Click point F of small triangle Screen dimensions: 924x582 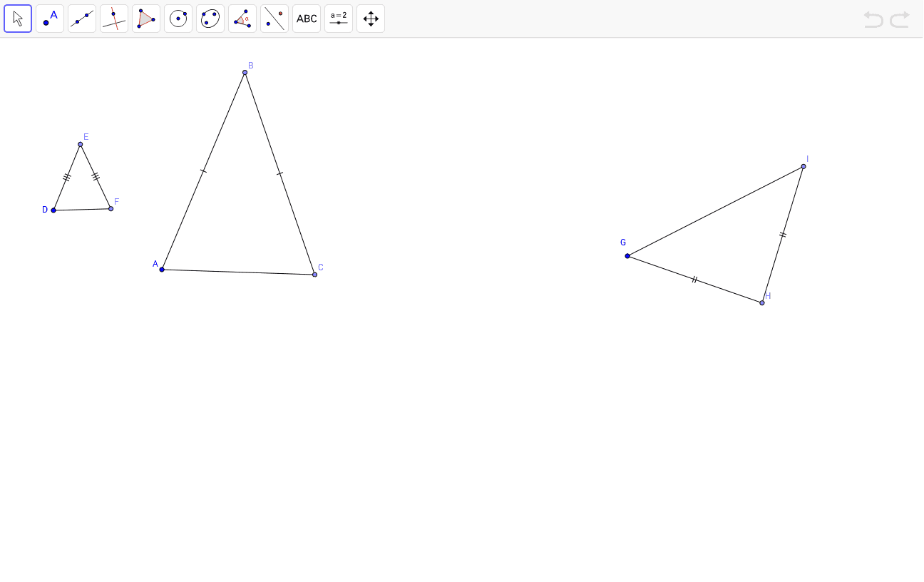(x=111, y=208)
